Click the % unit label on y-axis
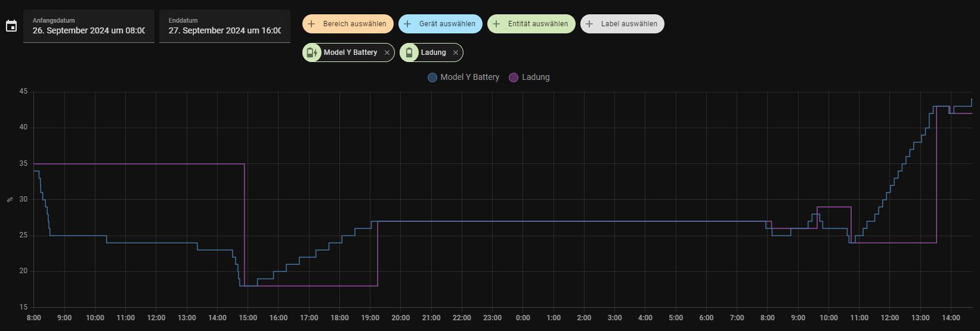This screenshot has width=980, height=331. pos(10,199)
